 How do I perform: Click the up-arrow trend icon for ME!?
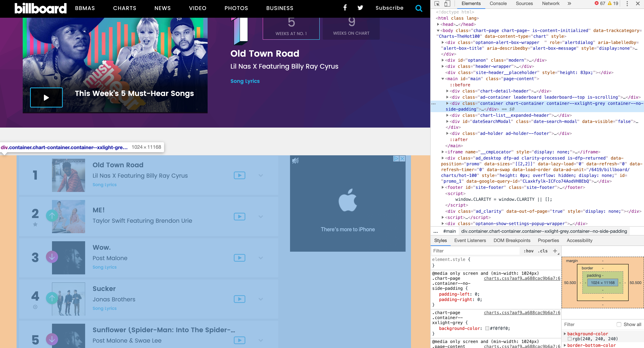tap(52, 216)
